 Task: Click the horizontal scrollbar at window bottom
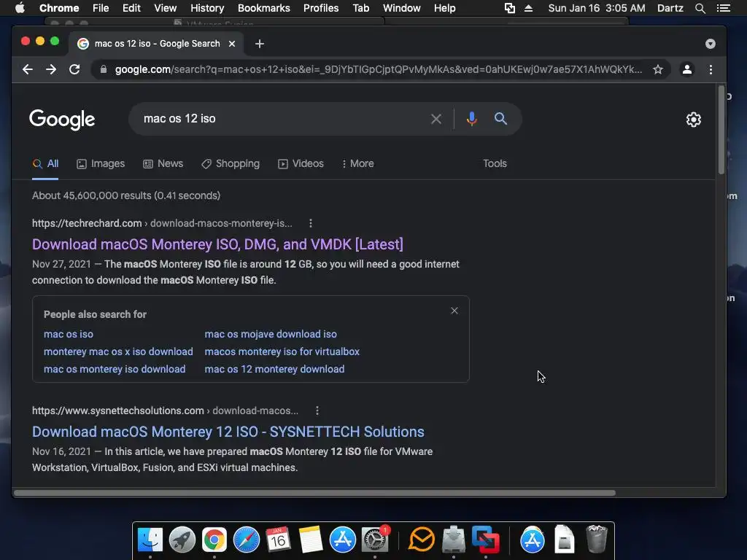tap(314, 493)
